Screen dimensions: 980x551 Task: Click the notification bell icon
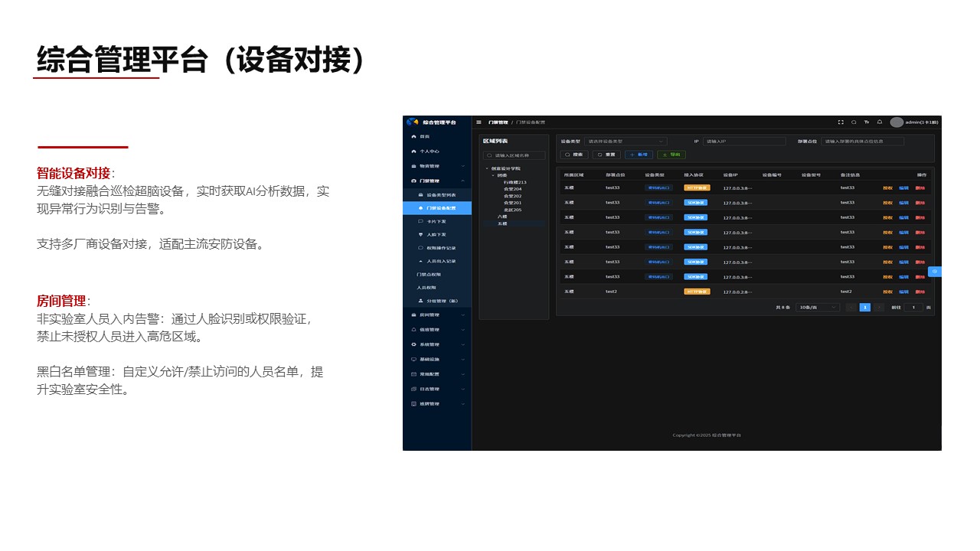tap(880, 122)
